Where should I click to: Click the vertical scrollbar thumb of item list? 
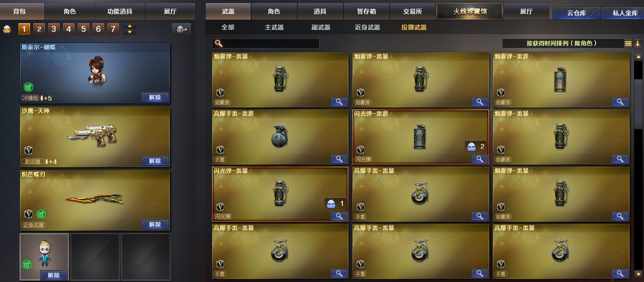tap(638, 104)
